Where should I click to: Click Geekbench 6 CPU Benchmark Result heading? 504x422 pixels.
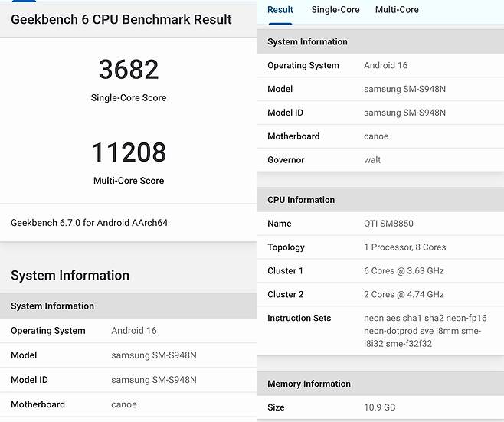(x=121, y=19)
